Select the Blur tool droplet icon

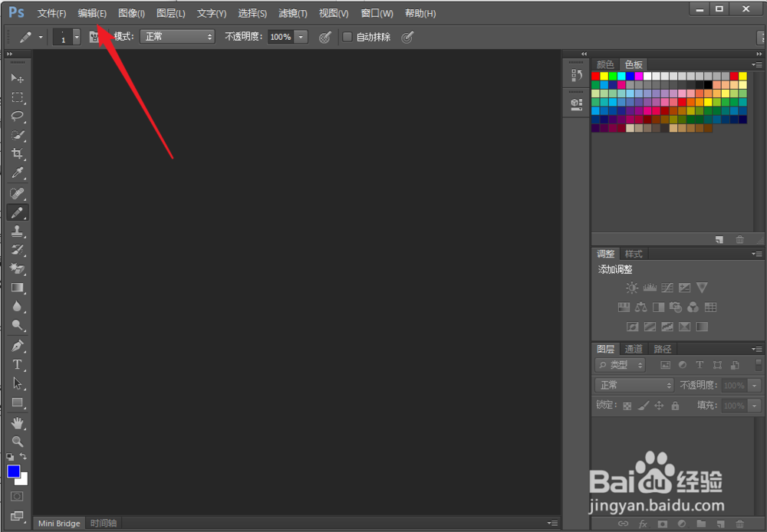(17, 306)
